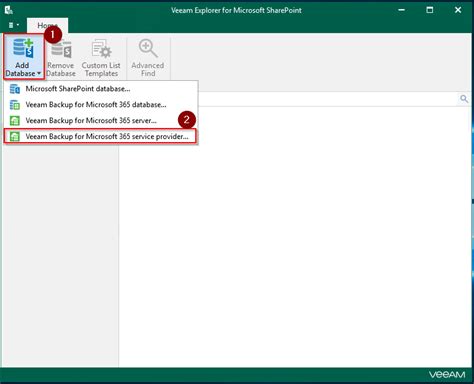Choose Veeam Backup for Microsoft 365 server...
This screenshot has height=384, width=474.
tap(101, 120)
